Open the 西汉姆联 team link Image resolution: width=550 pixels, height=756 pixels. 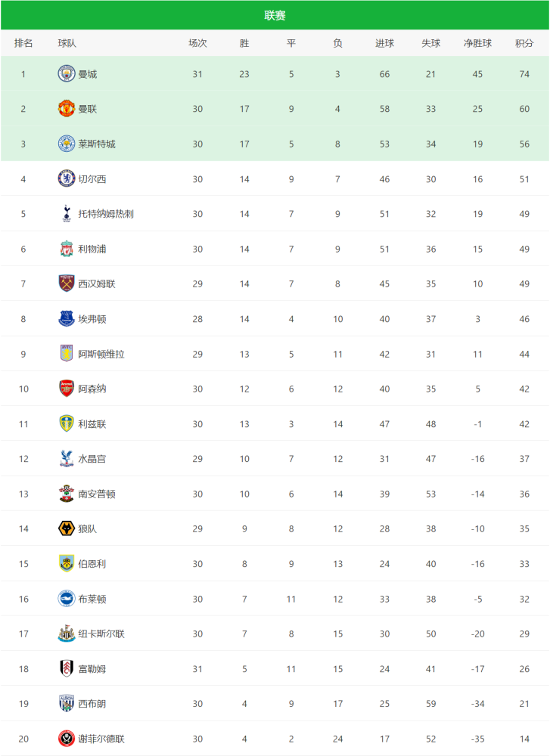97,283
